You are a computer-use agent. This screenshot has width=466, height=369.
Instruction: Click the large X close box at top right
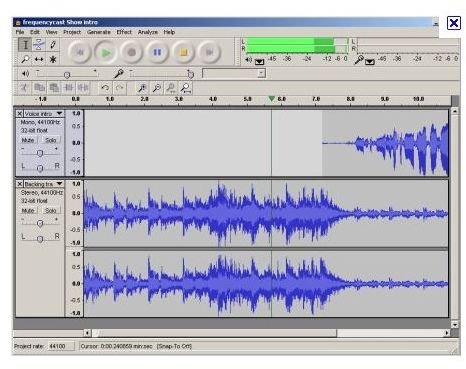454,23
